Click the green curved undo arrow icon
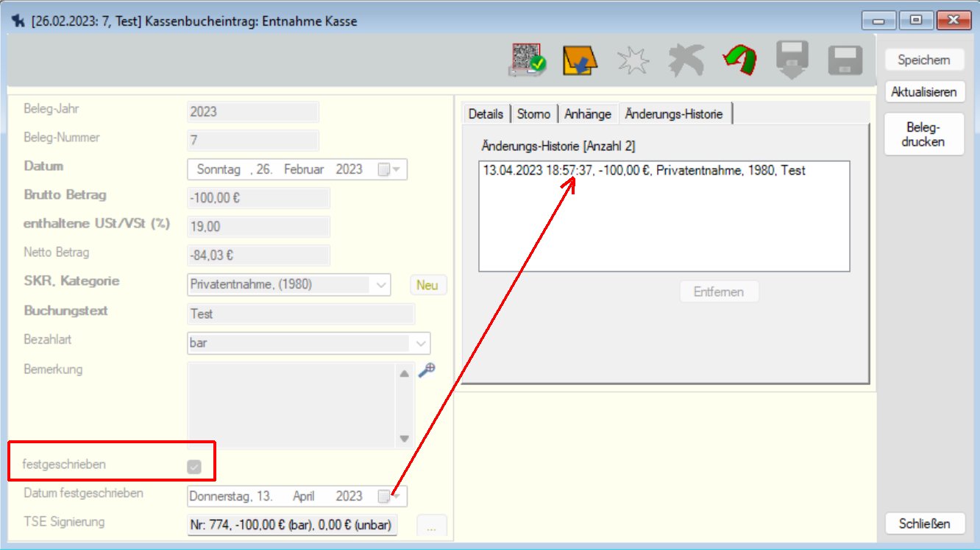The height and width of the screenshot is (550, 980). point(738,60)
